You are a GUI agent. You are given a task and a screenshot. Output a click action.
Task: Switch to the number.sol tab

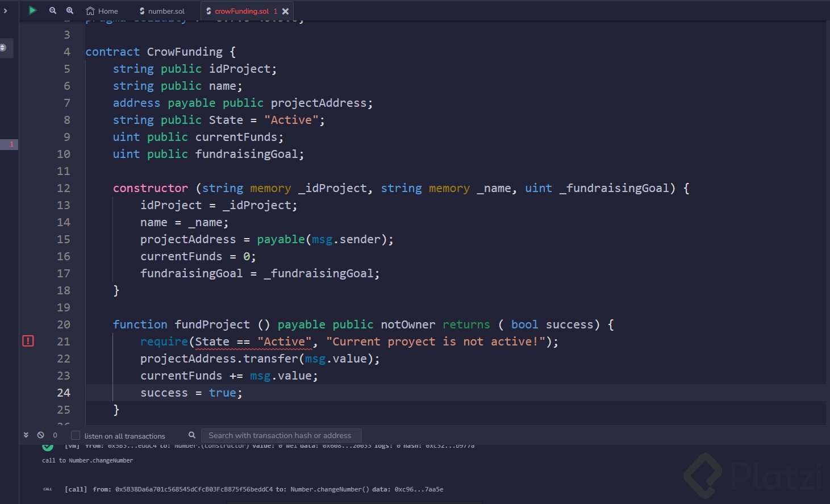click(x=162, y=11)
